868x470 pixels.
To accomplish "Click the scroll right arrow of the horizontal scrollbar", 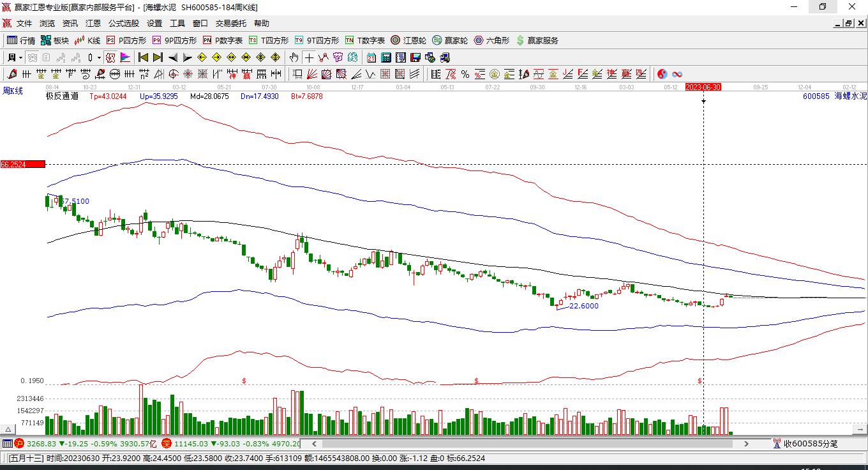I will [747, 443].
